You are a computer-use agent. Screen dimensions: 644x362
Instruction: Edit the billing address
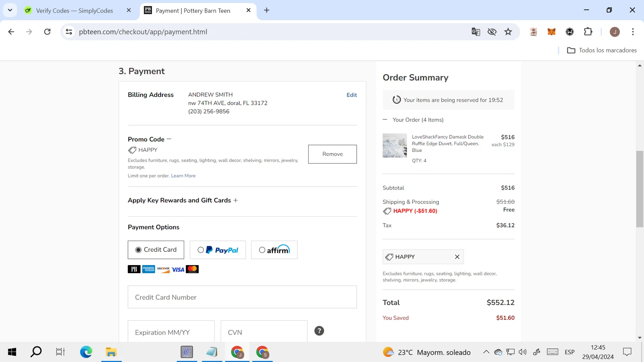[352, 95]
